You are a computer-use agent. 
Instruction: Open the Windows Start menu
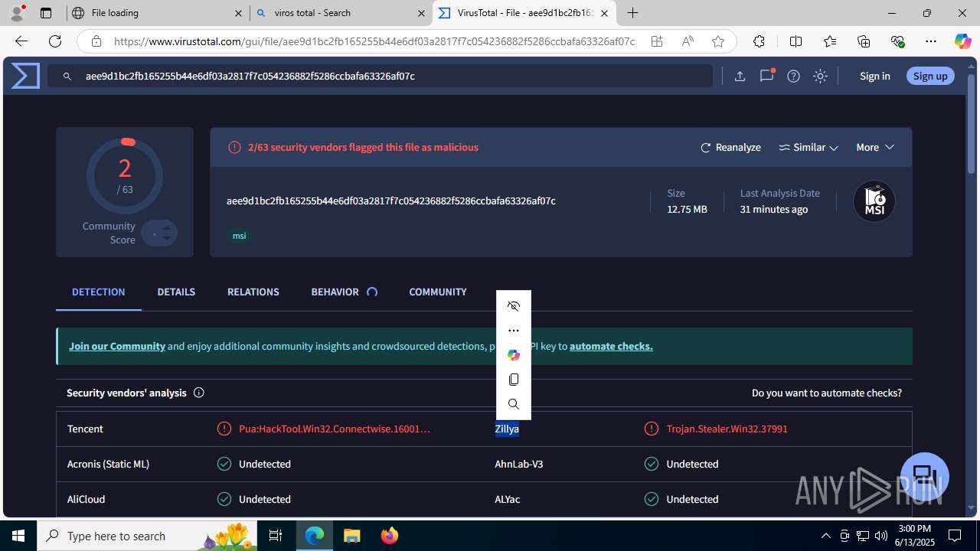click(x=18, y=536)
